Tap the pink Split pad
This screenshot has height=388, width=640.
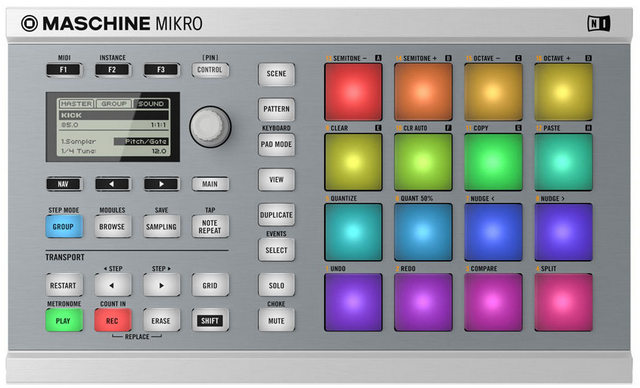563,302
